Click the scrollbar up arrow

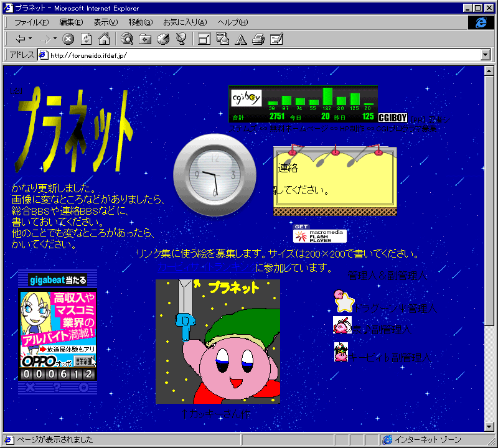point(489,71)
